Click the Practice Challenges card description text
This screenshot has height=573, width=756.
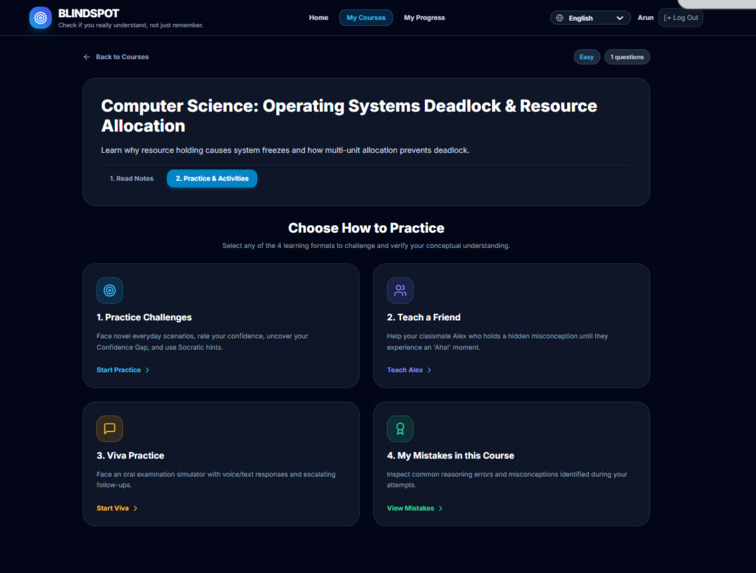(202, 341)
